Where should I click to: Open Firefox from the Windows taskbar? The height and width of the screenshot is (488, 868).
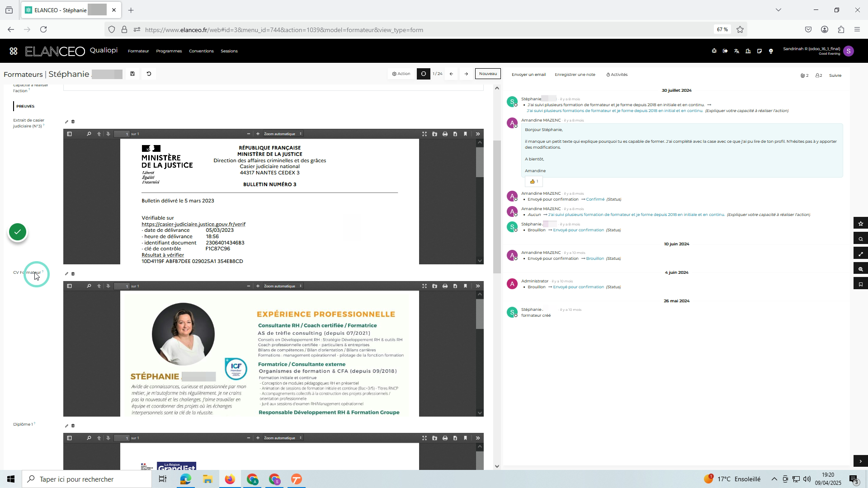[x=230, y=479]
